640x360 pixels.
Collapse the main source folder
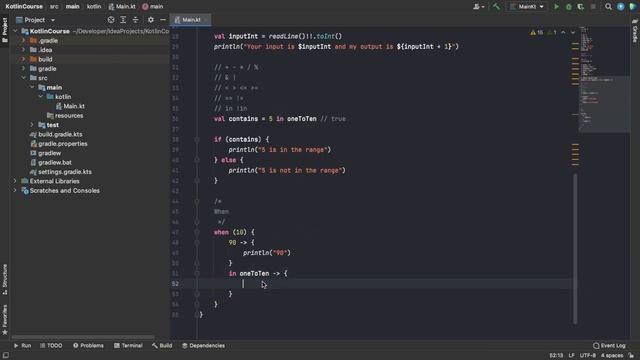[x=32, y=87]
